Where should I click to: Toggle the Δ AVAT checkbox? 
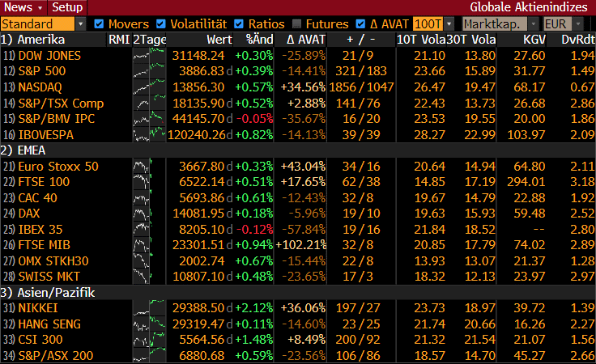click(x=360, y=24)
